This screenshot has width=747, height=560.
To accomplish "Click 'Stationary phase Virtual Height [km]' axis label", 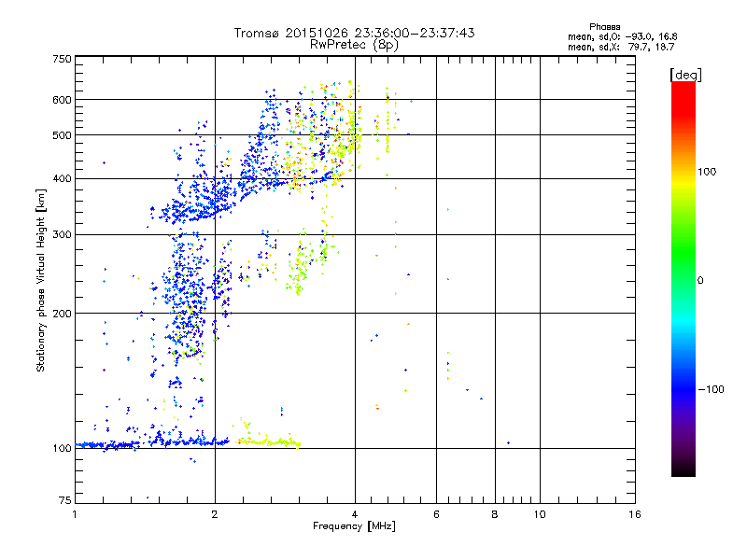I will tap(40, 280).
